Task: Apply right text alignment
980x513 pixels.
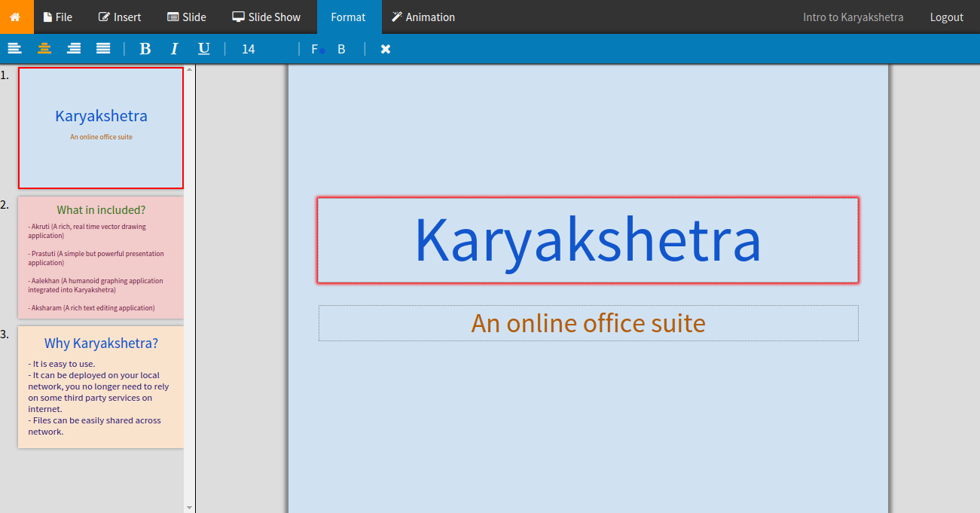Action: pos(73,48)
